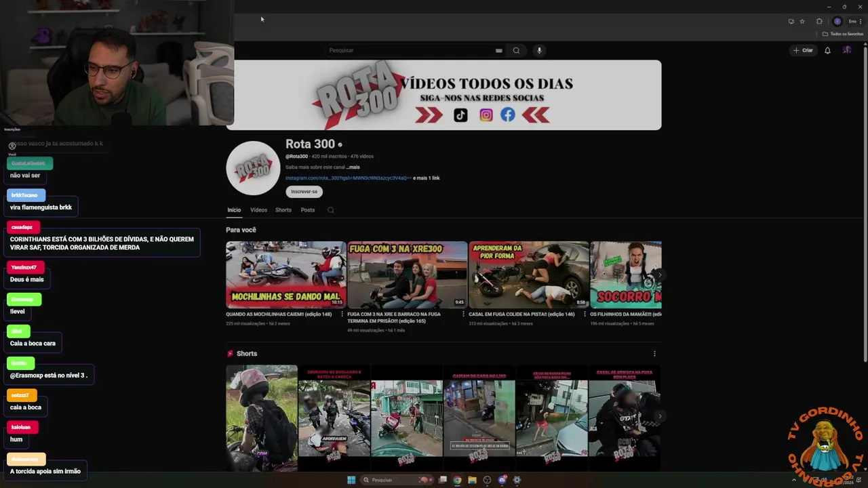868x488 pixels.
Task: Click video title 'QUANDO AS MOCHILINHAS CAIEM!!'
Action: tap(279, 314)
